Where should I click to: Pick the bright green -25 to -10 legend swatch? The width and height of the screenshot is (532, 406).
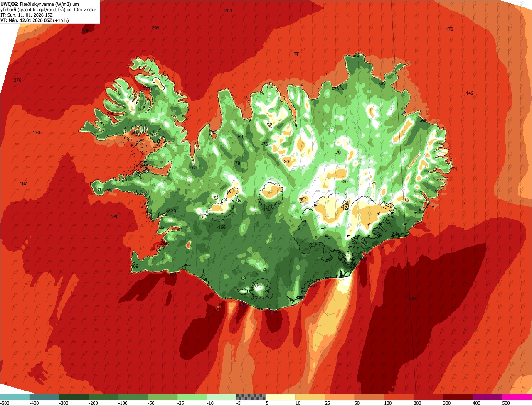[192, 397]
